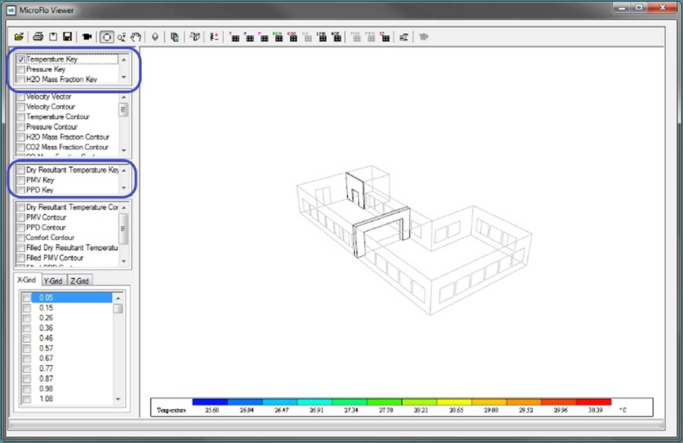The image size is (683, 443).
Task: Check the Comfort Contour checkbox
Action: click(x=21, y=238)
